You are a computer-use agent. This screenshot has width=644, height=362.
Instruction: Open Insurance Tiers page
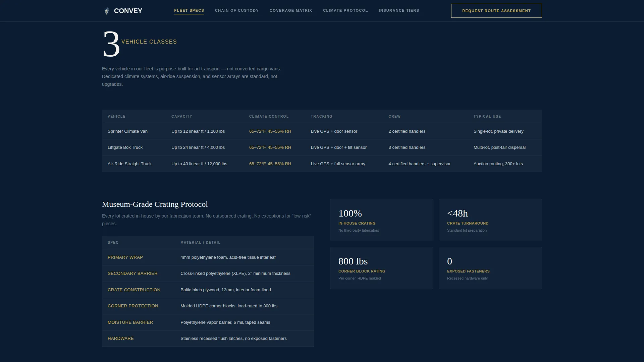point(399,10)
